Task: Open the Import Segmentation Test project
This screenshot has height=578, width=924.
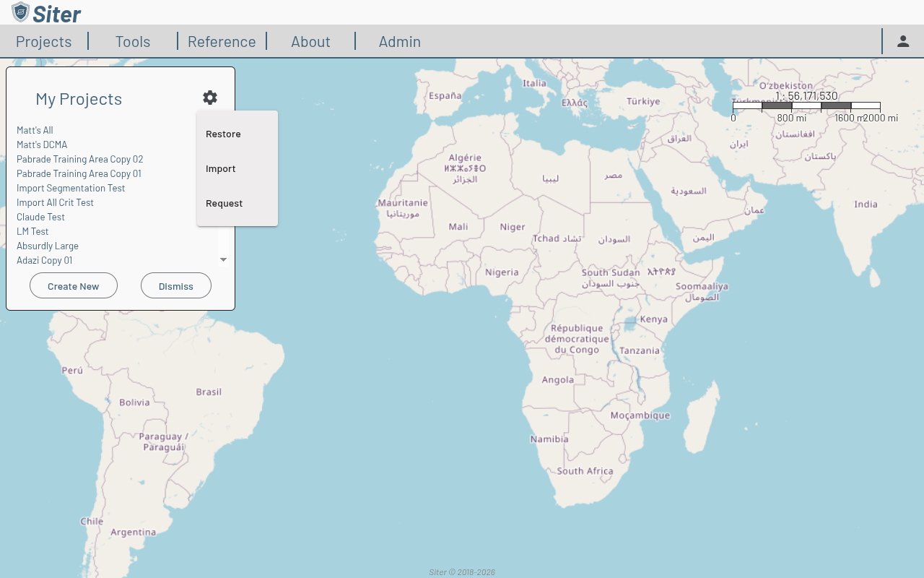Action: click(x=71, y=188)
